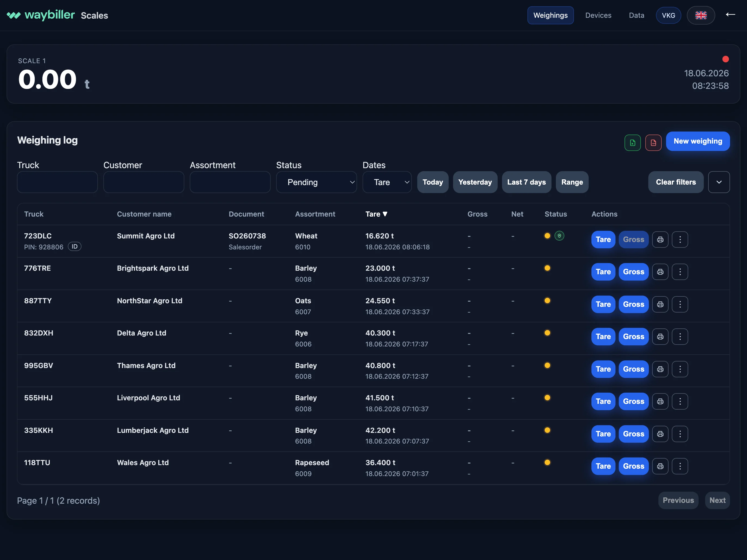Click tare value 40.300 t
Viewport: 747px width, 560px height.
tap(380, 333)
